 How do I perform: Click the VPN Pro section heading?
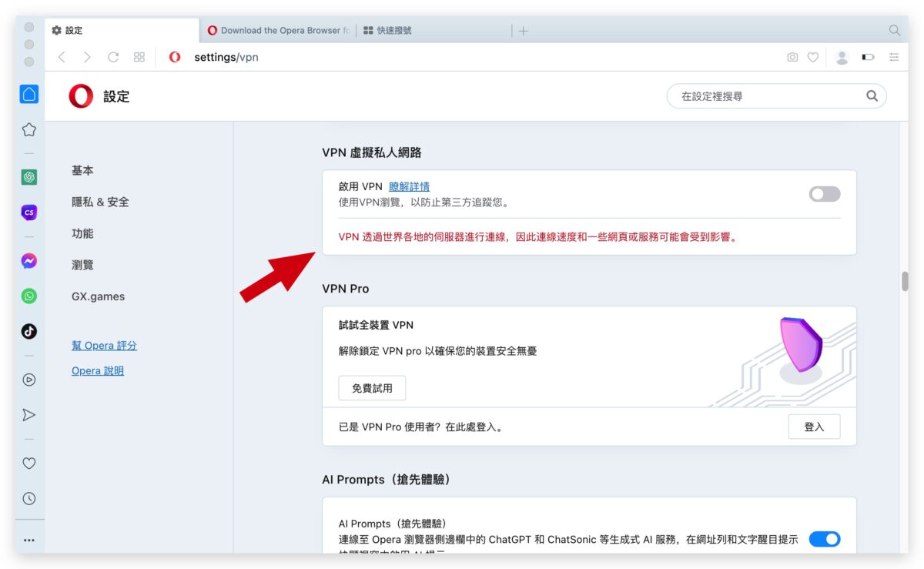point(346,289)
